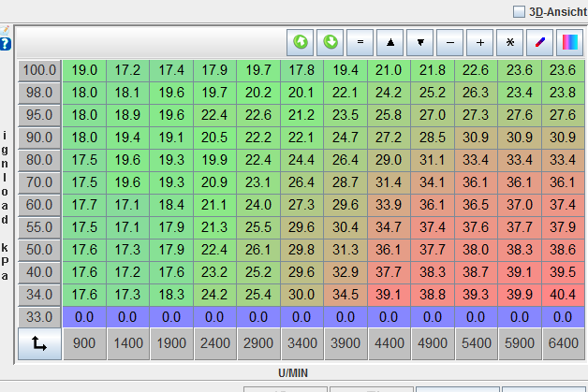
Task: Enable the 3D-Ansicht checkbox
Action: [x=520, y=10]
